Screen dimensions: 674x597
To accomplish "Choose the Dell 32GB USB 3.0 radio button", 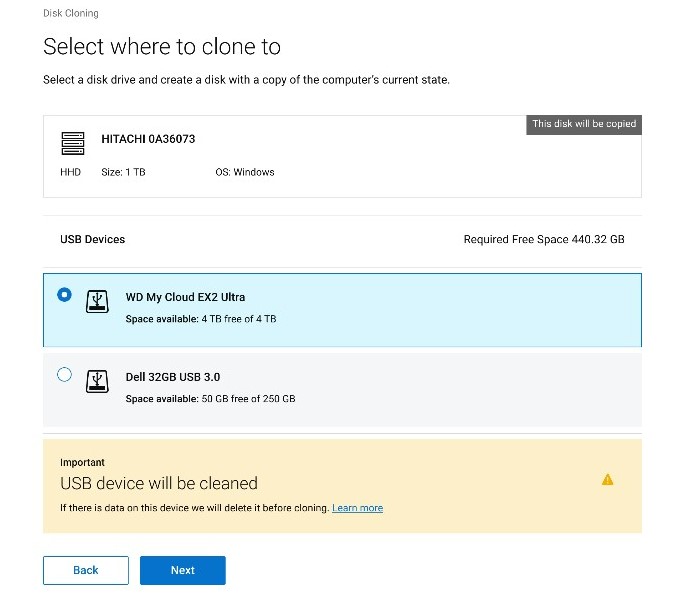I will (65, 375).
